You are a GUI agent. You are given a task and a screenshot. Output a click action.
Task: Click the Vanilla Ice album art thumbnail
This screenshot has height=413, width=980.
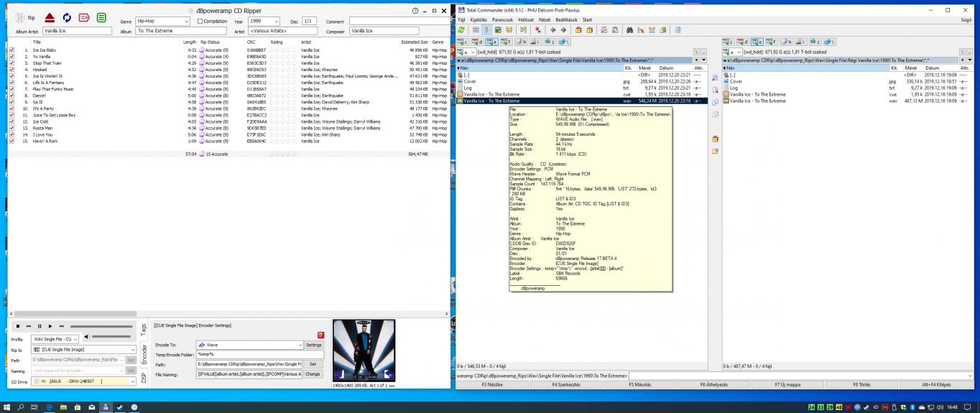tap(364, 351)
